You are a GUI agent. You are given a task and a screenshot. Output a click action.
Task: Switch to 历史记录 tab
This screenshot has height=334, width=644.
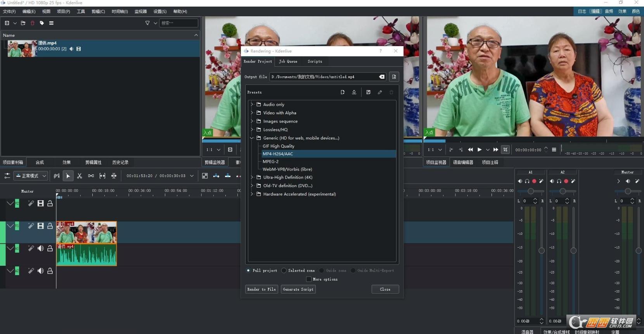[120, 162]
